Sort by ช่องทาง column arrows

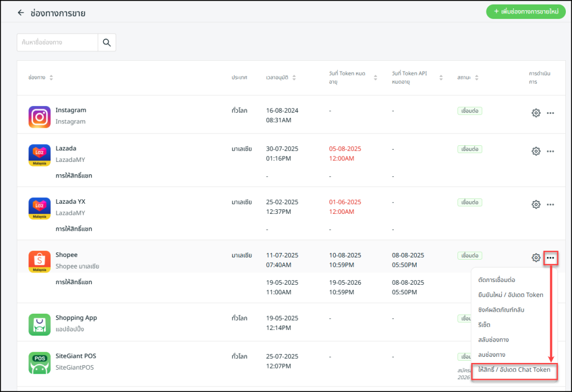pyautogui.click(x=51, y=78)
